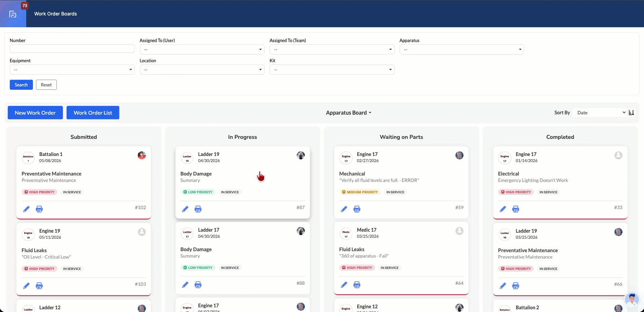The height and width of the screenshot is (312, 644).
Task: Click Low Priority tag on Ladder 19 card
Action: tap(198, 192)
